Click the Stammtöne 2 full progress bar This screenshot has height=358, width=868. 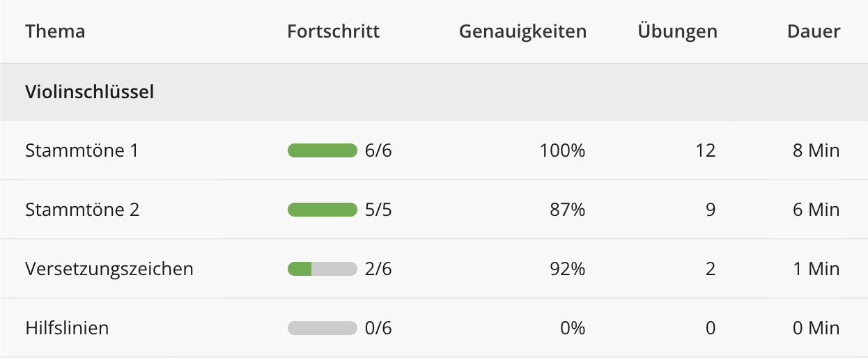(x=323, y=210)
